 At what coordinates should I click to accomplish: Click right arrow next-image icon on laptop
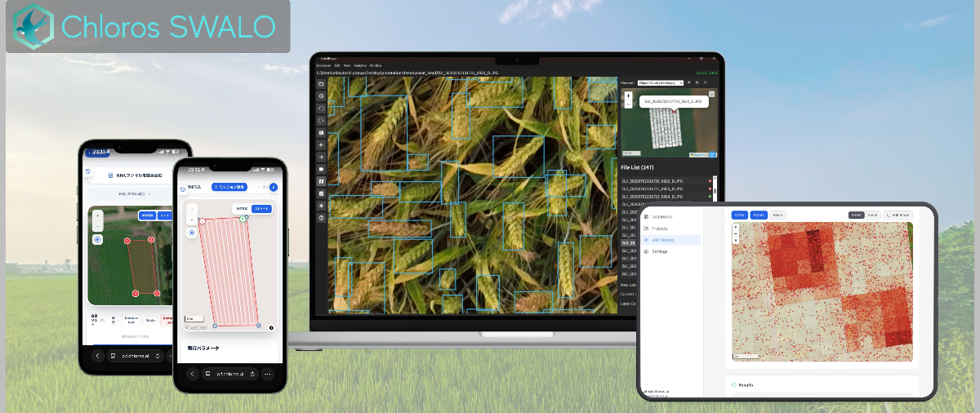tap(321, 157)
